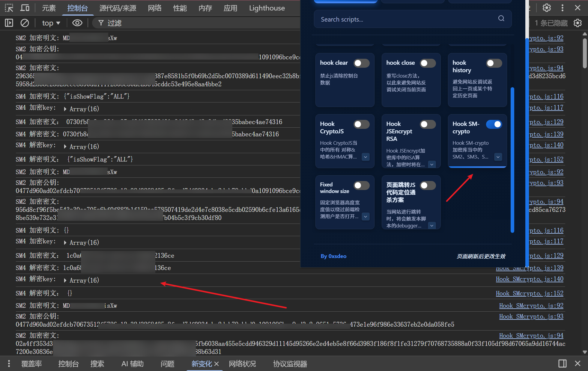Click the filter funnel icon
This screenshot has width=588, height=371.
[x=101, y=23]
